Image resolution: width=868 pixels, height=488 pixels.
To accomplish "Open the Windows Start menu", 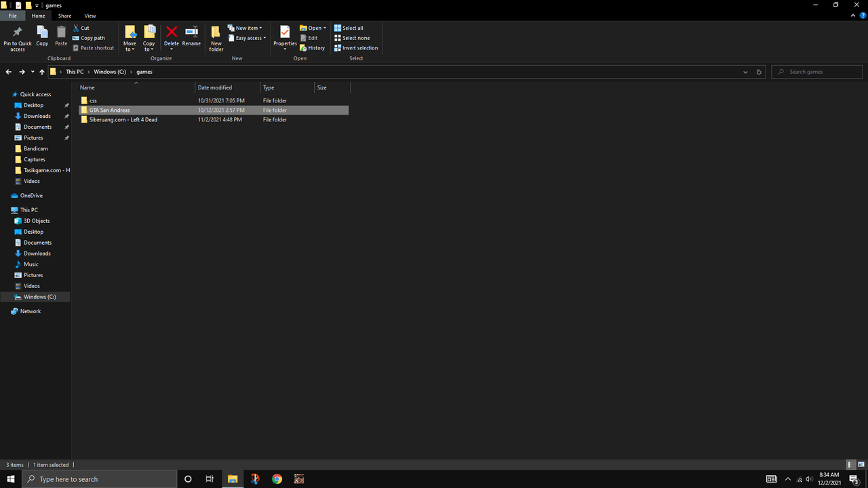I will 11,479.
